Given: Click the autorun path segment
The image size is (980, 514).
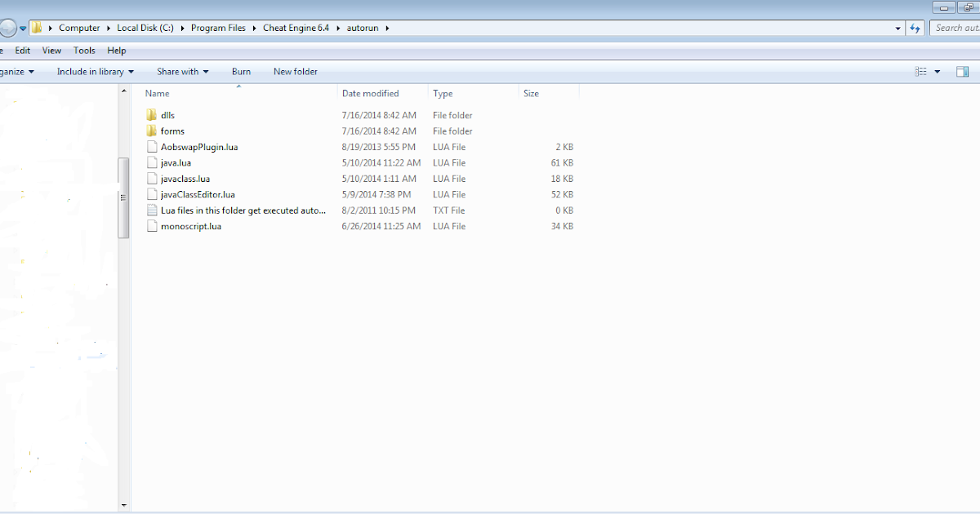Looking at the screenshot, I should click(x=363, y=28).
